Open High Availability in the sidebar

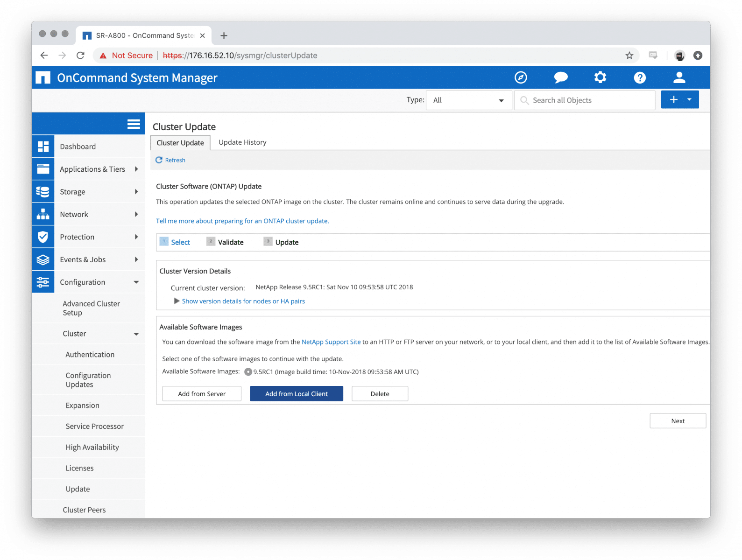click(92, 447)
